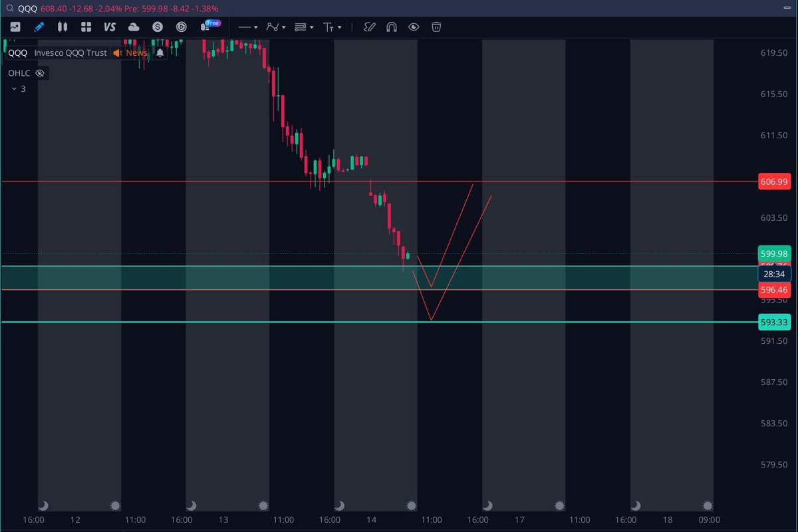Viewport: 798px width, 532px height.
Task: Click the Invesco QQQ Trust label
Action: pos(70,53)
